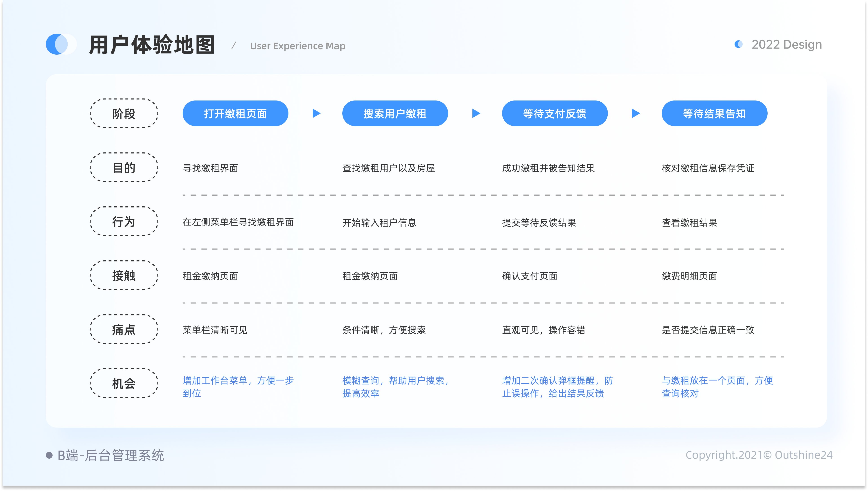The height and width of the screenshot is (491, 868).
Task: Switch to the 搜索用户缴租 stage
Action: pos(395,113)
